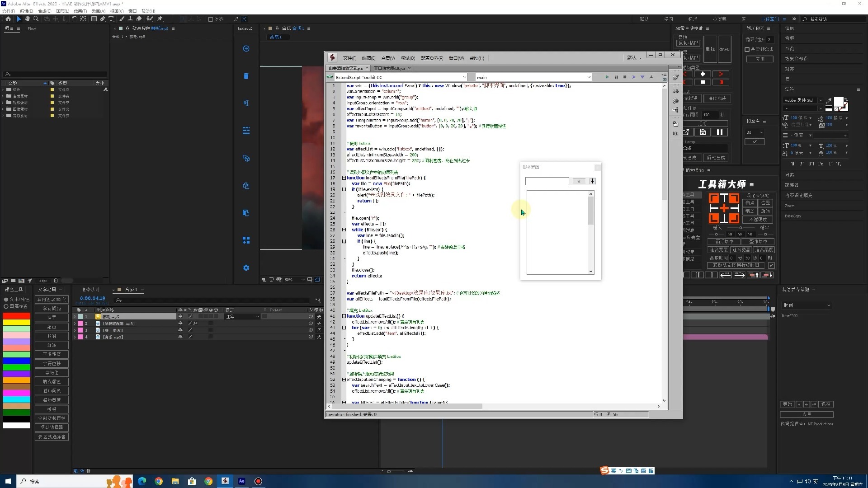Select the Pen tool
The image size is (868, 488).
[x=102, y=19]
